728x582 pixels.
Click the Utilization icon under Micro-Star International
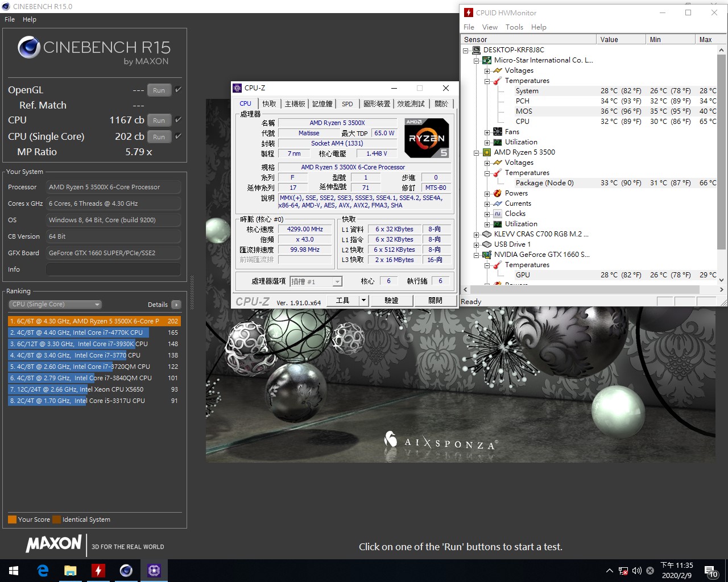(x=498, y=142)
